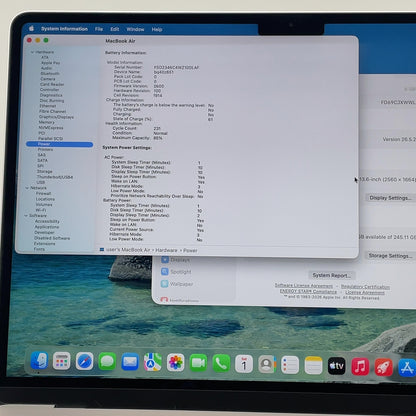The image size is (416, 416).
Task: Collapse the Hardware section in sidebar
Action: (32, 52)
